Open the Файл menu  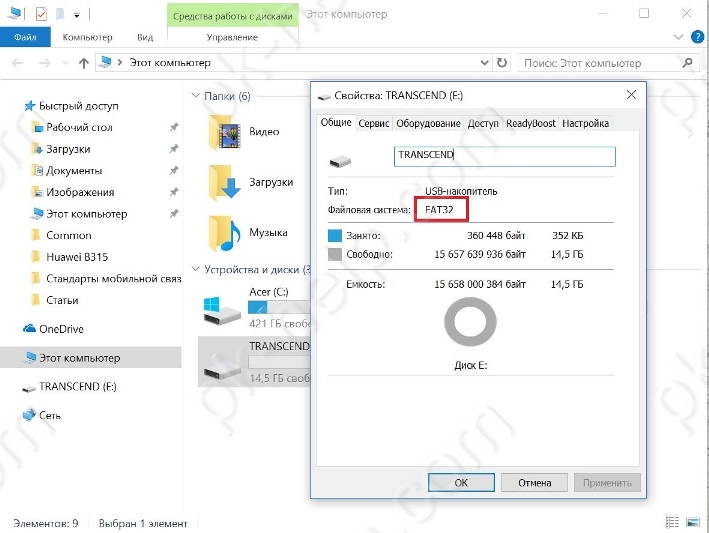coord(25,37)
